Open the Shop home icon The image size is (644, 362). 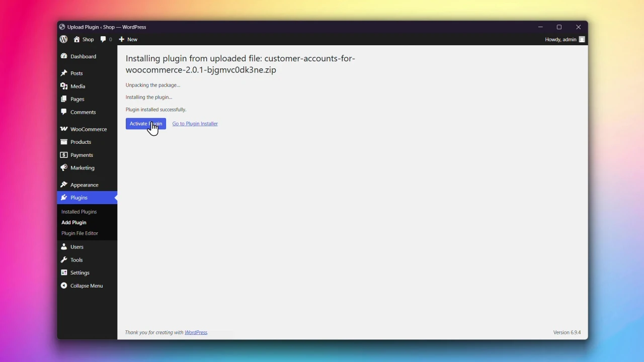click(x=76, y=39)
